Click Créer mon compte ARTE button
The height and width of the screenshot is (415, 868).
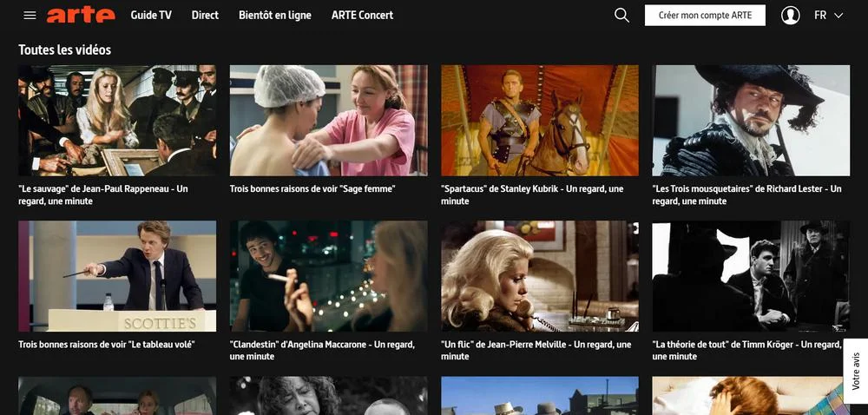coord(705,16)
